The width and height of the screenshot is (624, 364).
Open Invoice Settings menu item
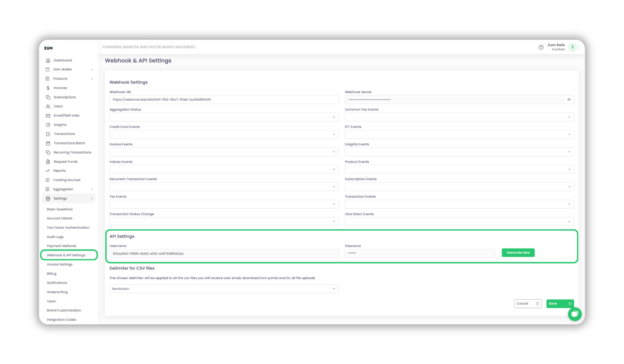click(59, 264)
